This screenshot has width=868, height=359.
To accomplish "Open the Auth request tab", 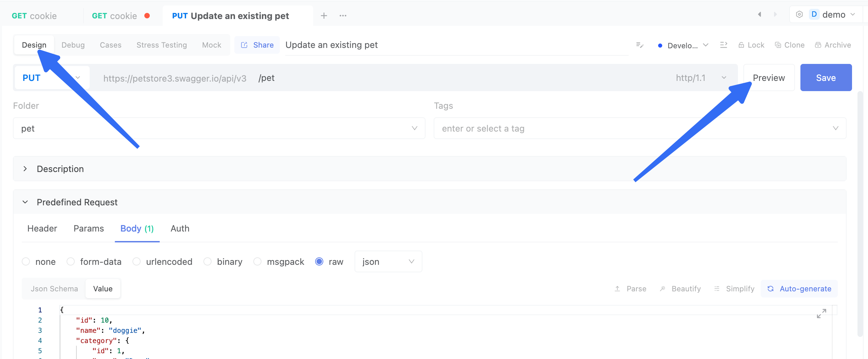I will [180, 228].
